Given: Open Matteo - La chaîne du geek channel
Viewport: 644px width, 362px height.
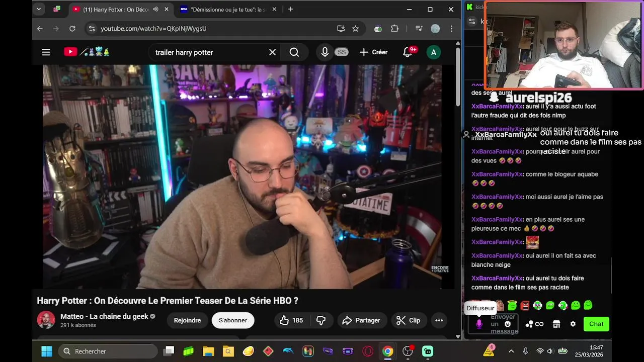Looking at the screenshot, I should pyautogui.click(x=104, y=316).
